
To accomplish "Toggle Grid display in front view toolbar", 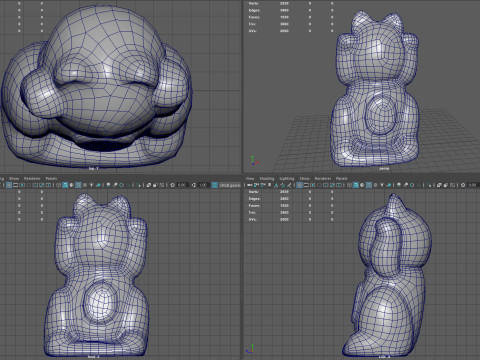I will pos(9,185).
